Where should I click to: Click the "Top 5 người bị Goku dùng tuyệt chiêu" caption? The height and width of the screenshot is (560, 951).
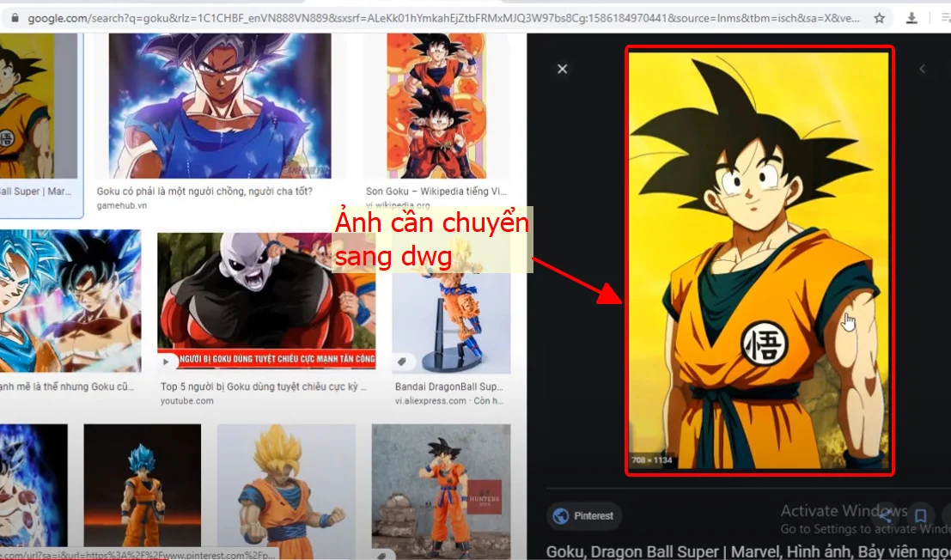[x=263, y=387]
